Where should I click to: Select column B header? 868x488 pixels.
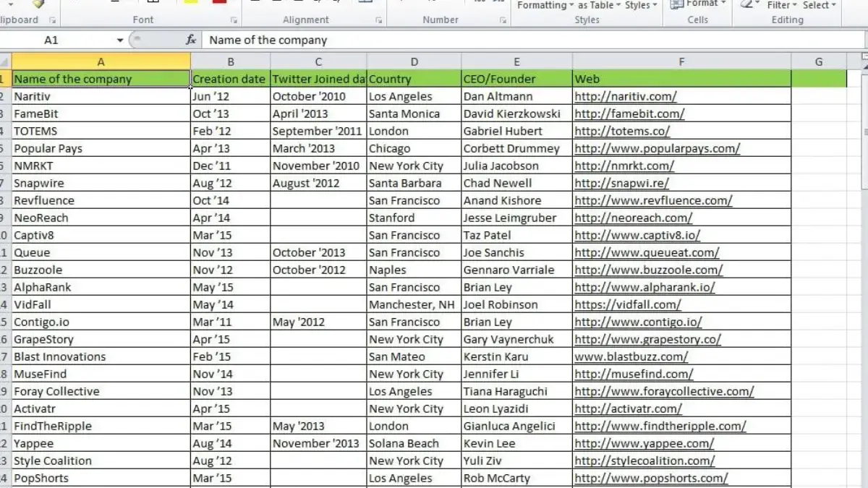click(231, 61)
